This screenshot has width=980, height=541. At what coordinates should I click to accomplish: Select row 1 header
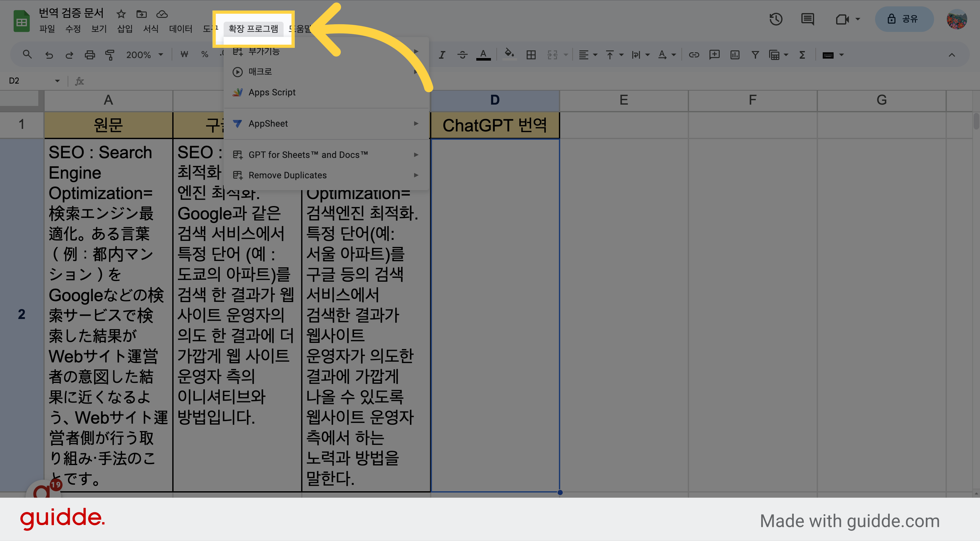coord(22,125)
